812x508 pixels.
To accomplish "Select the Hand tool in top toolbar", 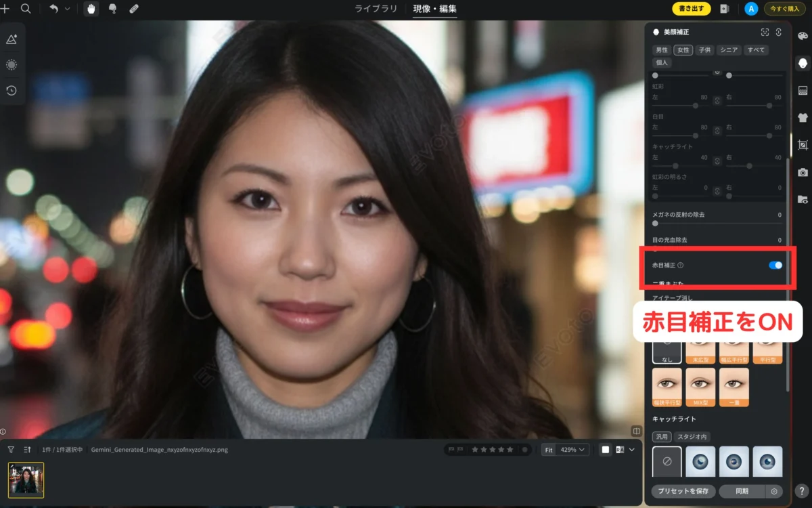I will (x=91, y=9).
